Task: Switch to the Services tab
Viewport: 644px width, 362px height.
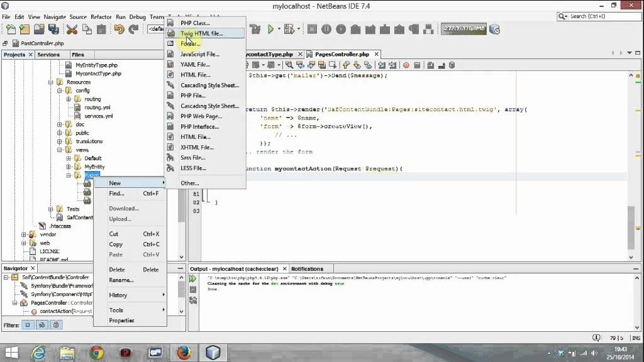Action: [x=48, y=55]
